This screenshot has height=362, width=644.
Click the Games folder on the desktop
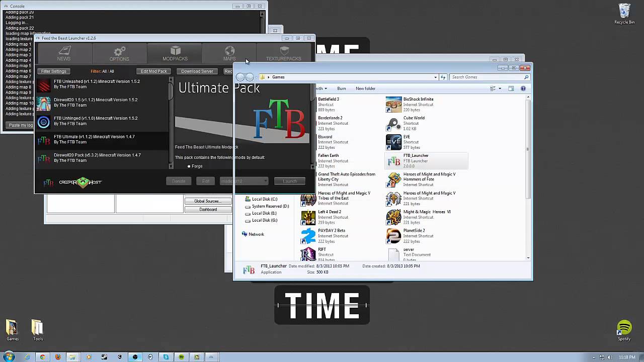(13, 330)
